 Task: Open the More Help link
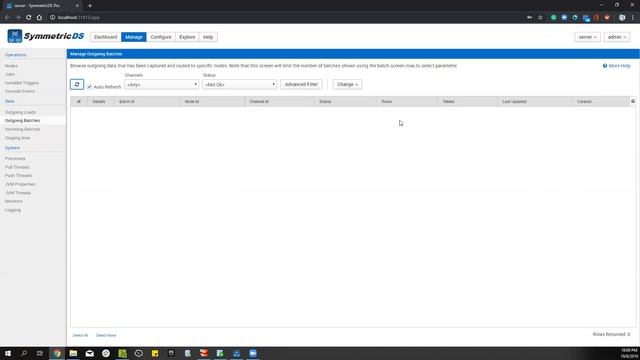coord(619,66)
